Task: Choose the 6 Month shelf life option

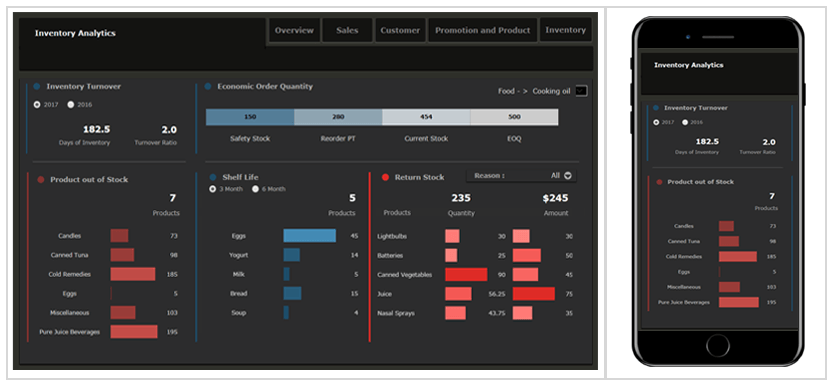Action: tap(255, 189)
